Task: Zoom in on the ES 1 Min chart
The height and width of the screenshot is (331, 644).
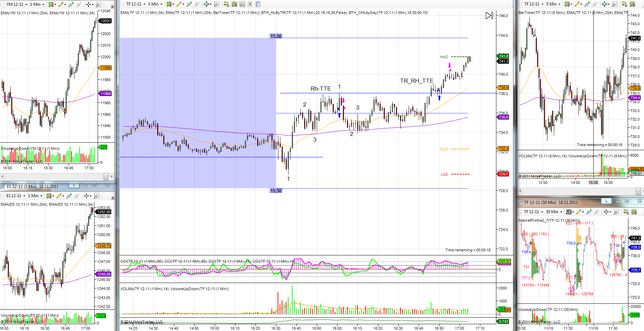Action: click(69, 196)
